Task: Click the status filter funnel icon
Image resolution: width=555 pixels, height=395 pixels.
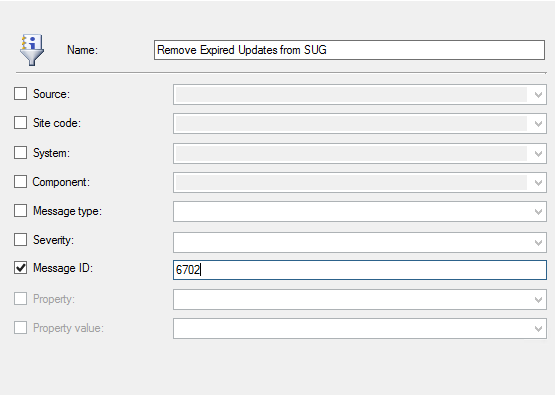Action: tap(32, 50)
